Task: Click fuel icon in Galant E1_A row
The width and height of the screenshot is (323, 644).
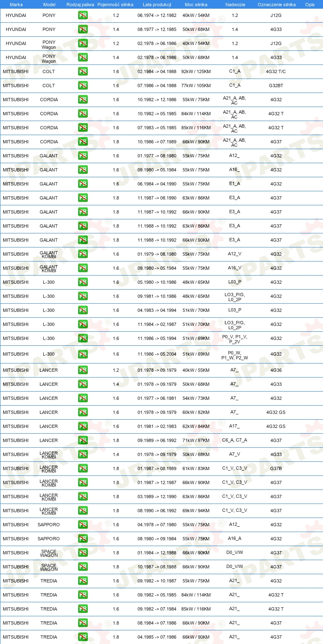Action: click(83, 184)
